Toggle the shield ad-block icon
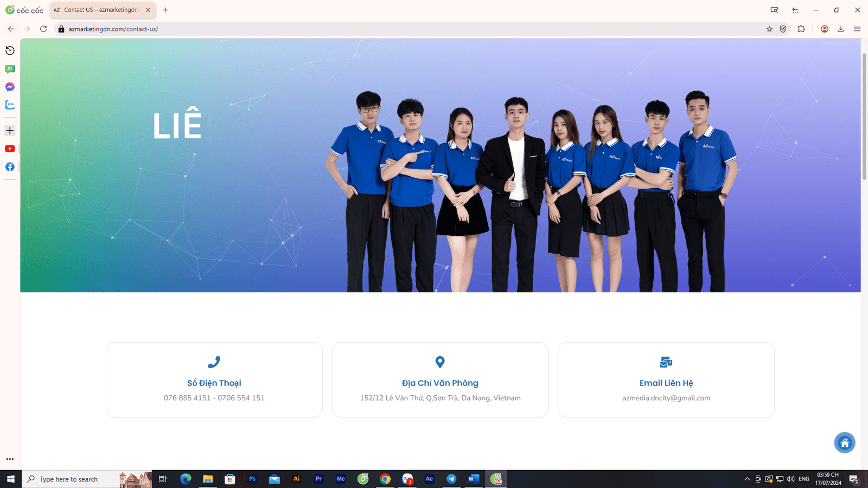The image size is (868, 488). pos(783,29)
